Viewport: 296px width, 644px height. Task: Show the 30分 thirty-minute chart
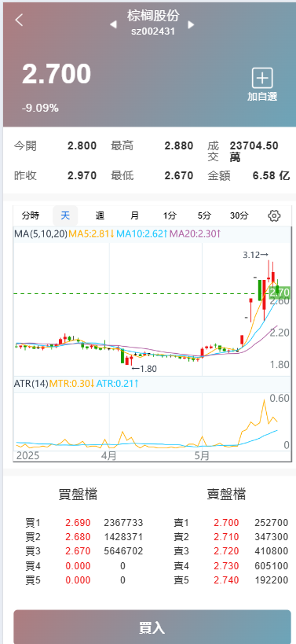click(x=239, y=215)
